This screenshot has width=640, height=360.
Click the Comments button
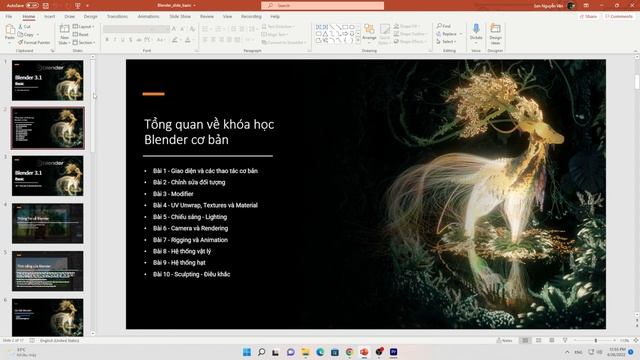(x=619, y=17)
